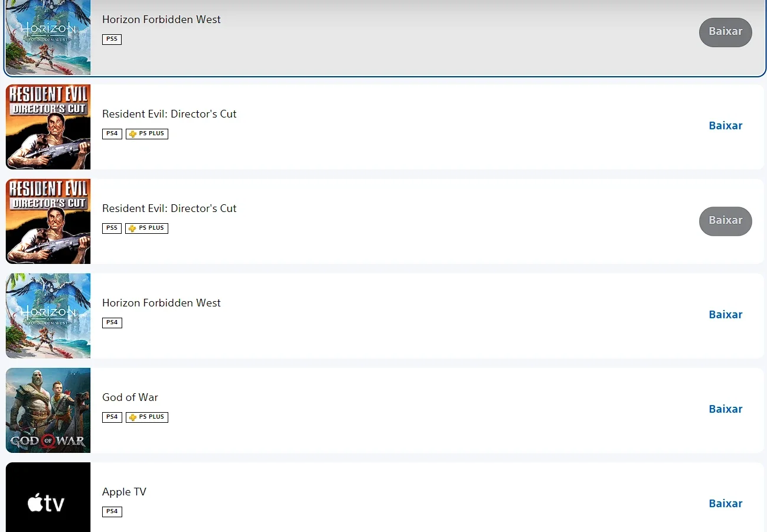Click the PS4 tag under God of War

coord(112,417)
